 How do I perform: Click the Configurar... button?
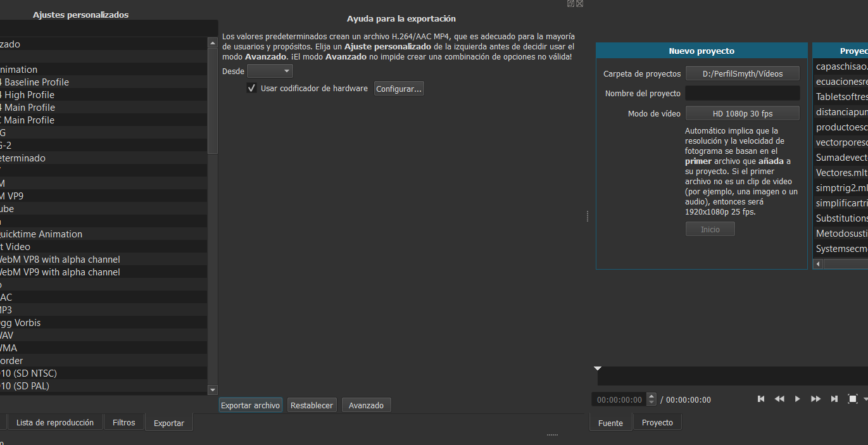(x=399, y=89)
